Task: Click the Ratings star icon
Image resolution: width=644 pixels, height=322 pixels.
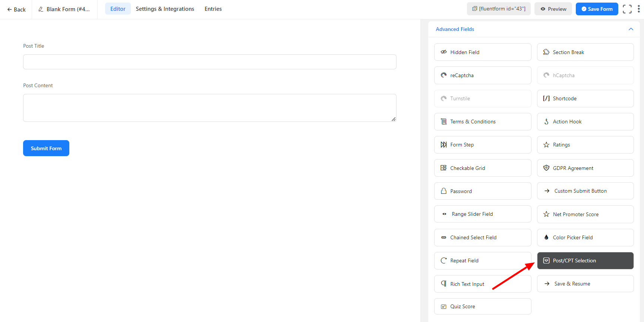Action: click(546, 145)
